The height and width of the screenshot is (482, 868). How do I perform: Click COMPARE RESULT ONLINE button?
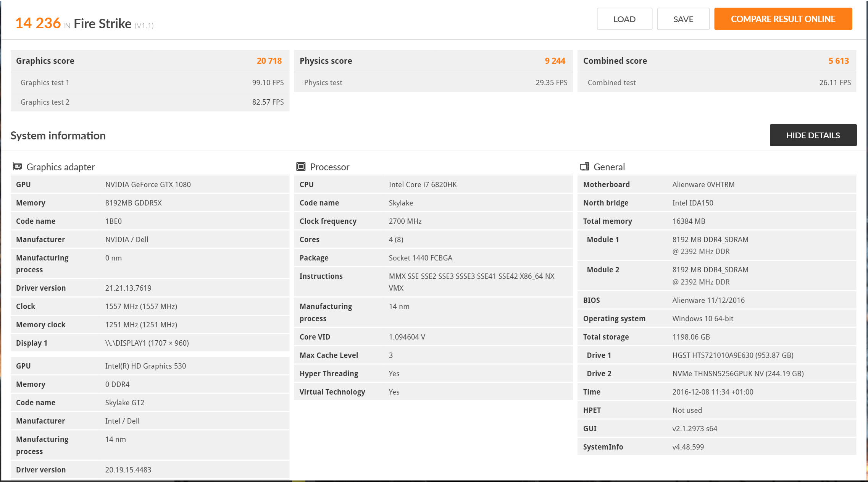tap(783, 19)
